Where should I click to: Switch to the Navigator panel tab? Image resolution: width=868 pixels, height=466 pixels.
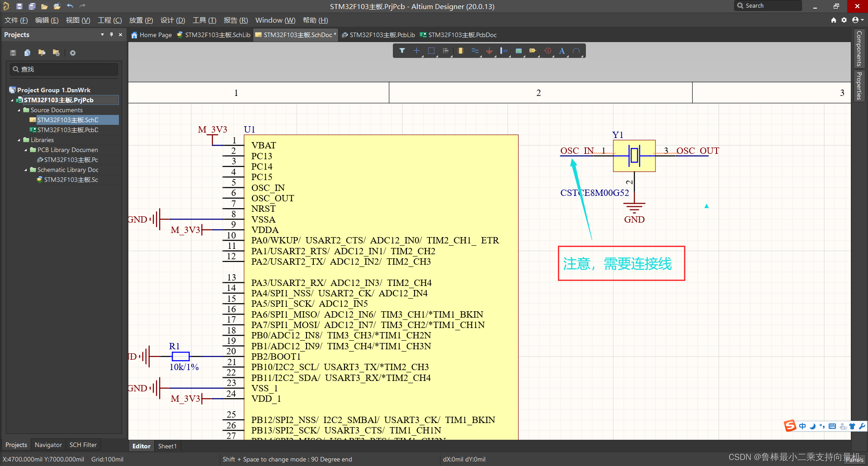(x=48, y=445)
